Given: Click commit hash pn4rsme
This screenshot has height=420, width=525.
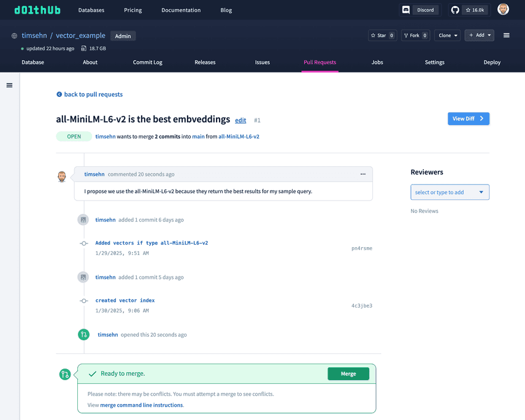Looking at the screenshot, I should 362,248.
